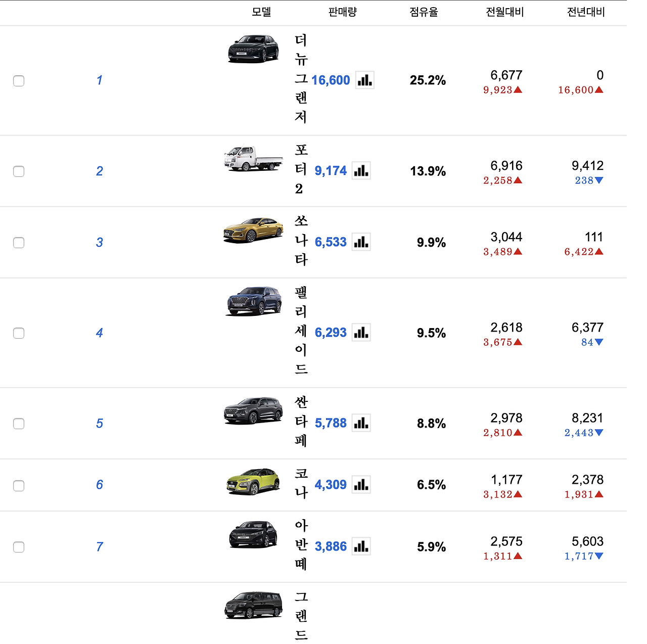Open chart icon beside 4,309 sales
The height and width of the screenshot is (644, 647).
pos(361,484)
